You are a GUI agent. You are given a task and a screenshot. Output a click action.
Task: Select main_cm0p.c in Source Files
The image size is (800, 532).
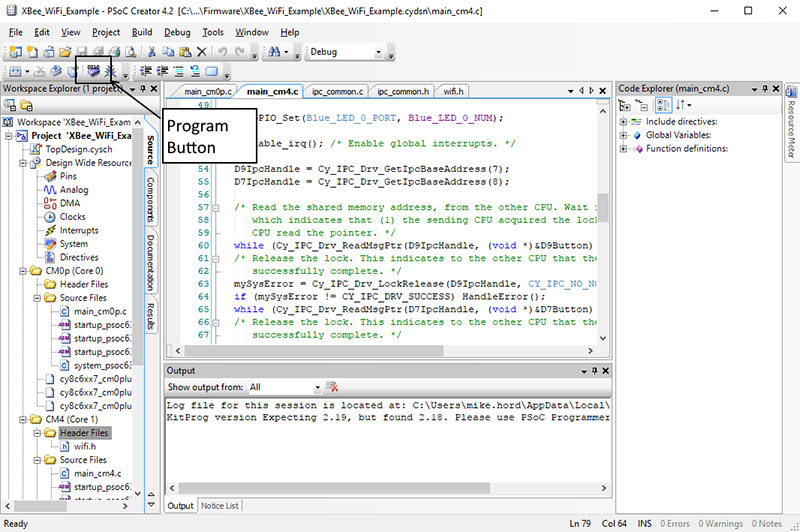(100, 312)
